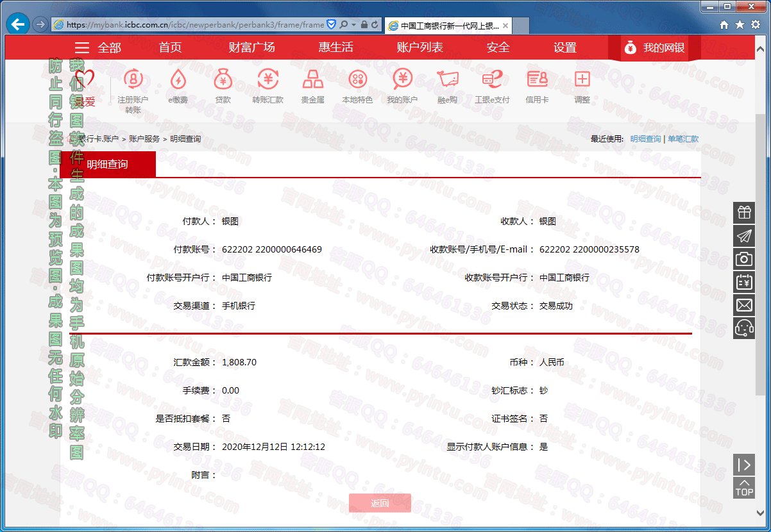Open browser tools gear icon

[755, 25]
